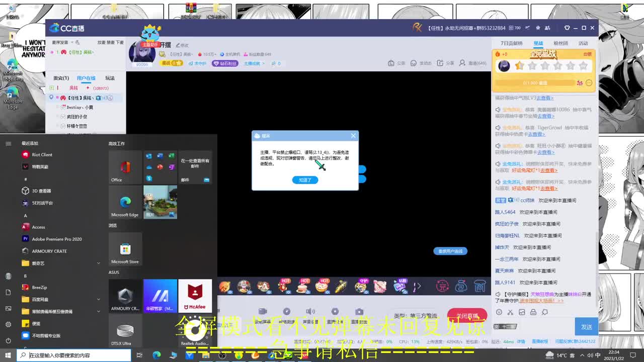Click the Office tile in Start menu
Screen dimensions: 644x362
(125, 167)
